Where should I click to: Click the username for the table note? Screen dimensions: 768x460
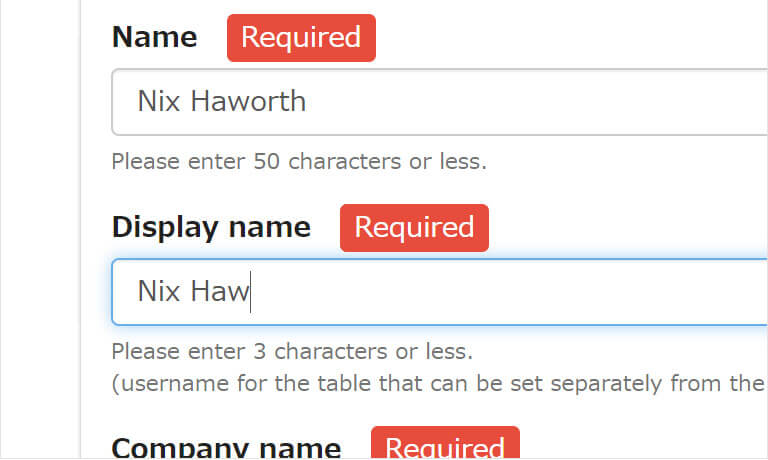tap(438, 383)
